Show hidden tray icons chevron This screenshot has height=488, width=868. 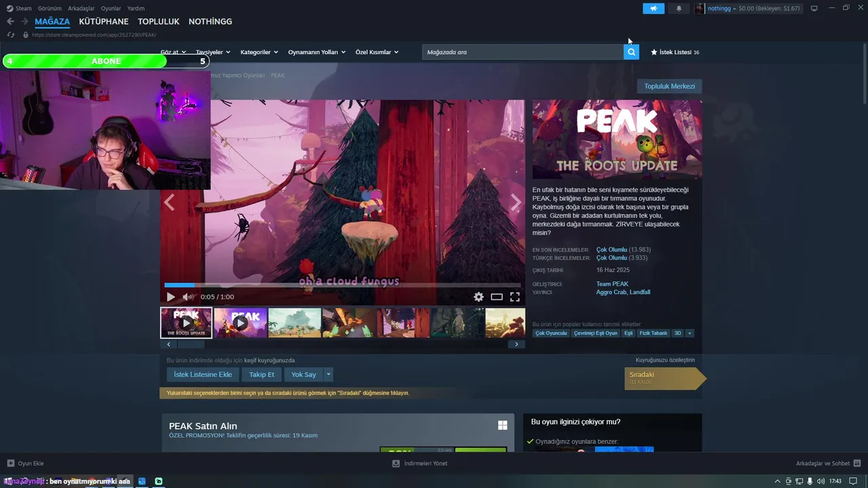[777, 481]
